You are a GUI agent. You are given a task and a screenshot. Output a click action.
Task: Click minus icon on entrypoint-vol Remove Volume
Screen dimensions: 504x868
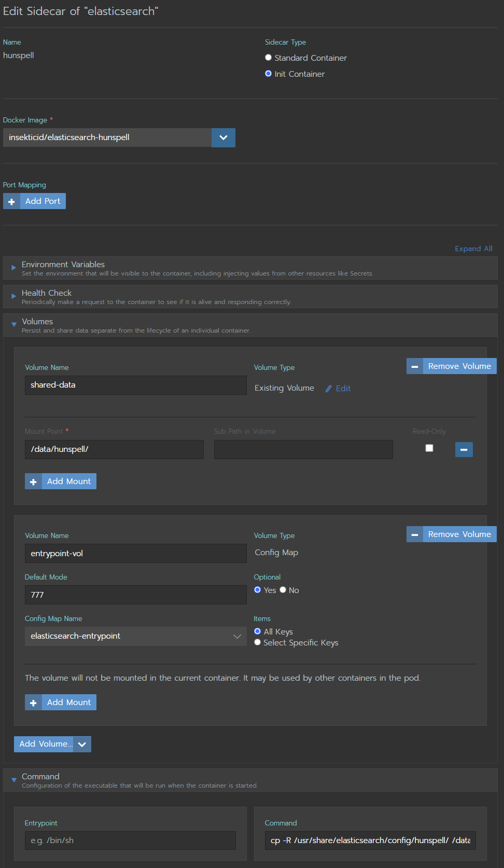(x=415, y=534)
